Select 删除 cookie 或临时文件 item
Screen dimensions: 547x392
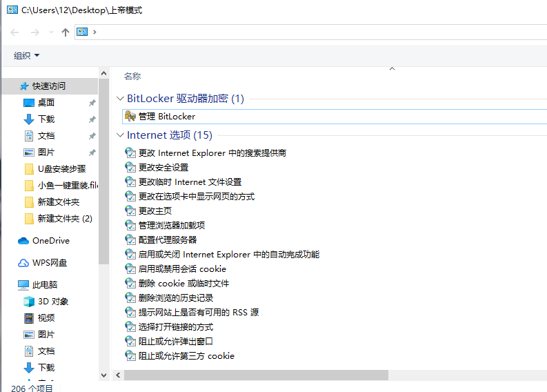(184, 284)
